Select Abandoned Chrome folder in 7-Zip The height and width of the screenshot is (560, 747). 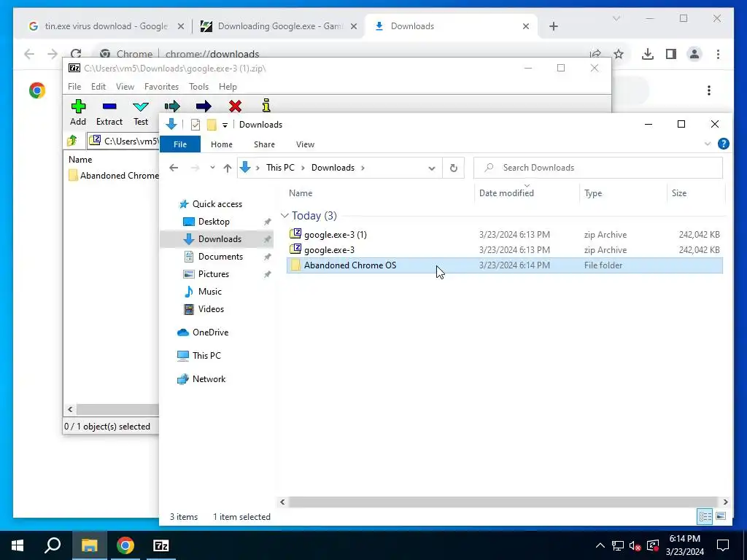(113, 175)
